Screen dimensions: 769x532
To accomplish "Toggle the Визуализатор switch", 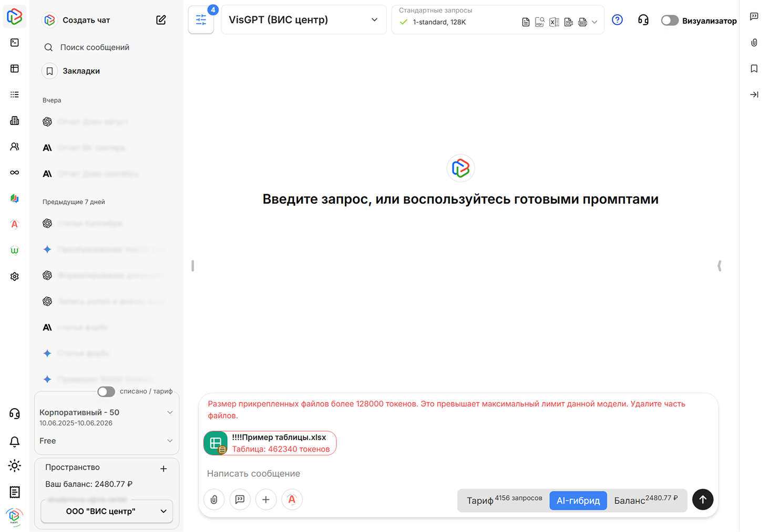I will point(669,20).
